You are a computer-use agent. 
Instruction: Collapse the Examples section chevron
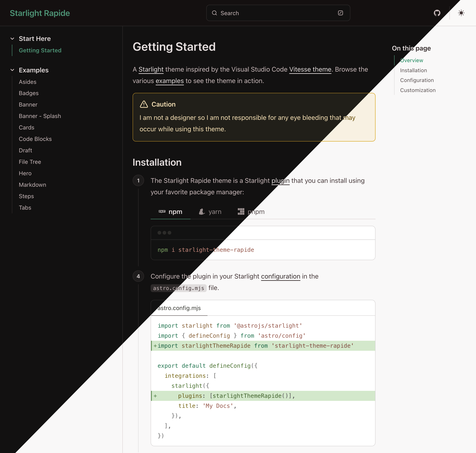pos(12,70)
